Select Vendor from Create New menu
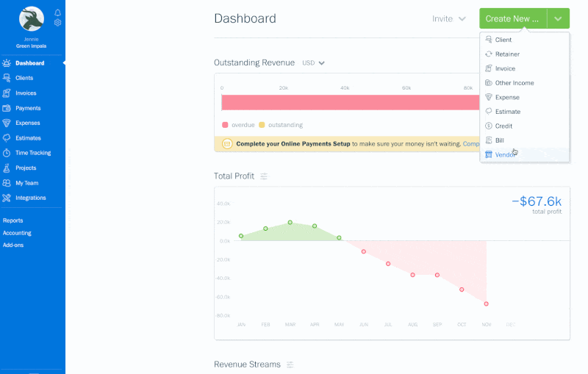 click(x=504, y=155)
